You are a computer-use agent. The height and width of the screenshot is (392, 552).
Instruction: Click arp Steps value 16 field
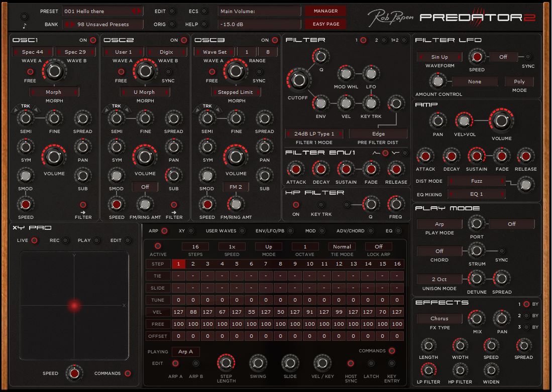coord(195,246)
